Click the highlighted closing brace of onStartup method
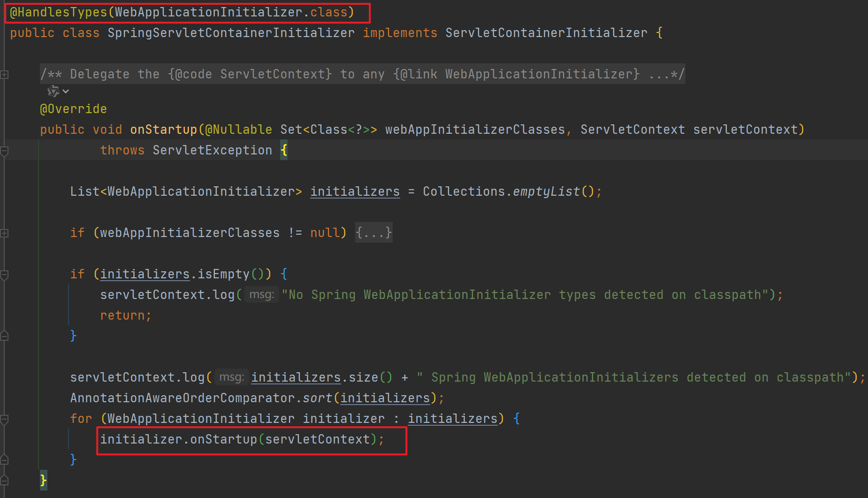 coord(44,480)
